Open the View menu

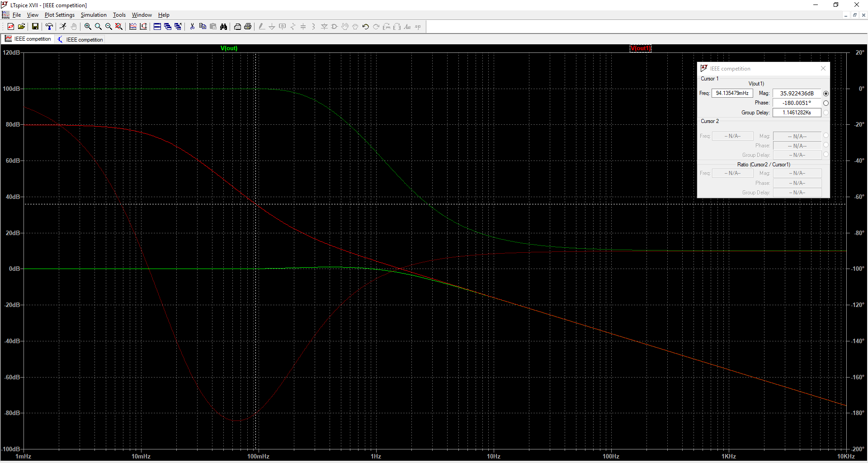pos(33,15)
